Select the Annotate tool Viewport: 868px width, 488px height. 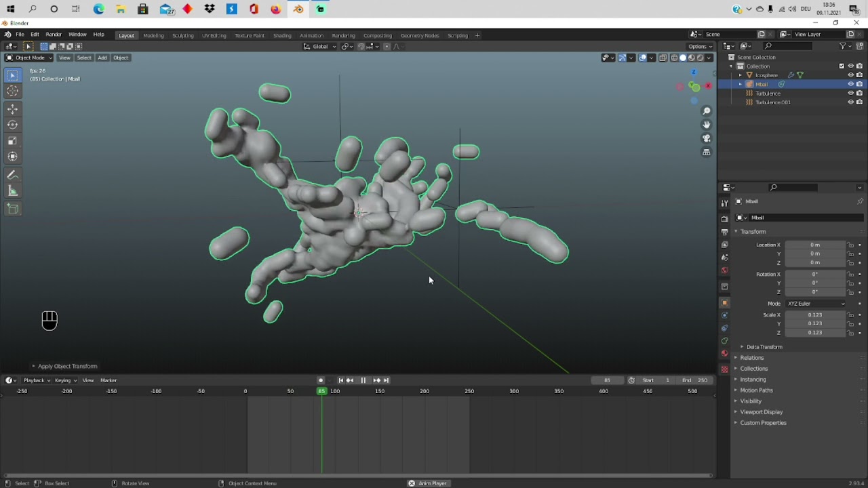12,175
